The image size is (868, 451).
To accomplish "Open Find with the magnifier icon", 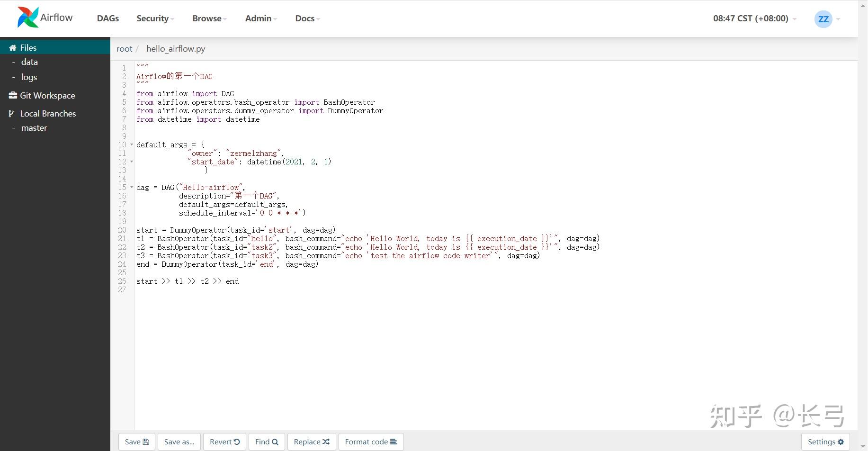I will [x=275, y=442].
